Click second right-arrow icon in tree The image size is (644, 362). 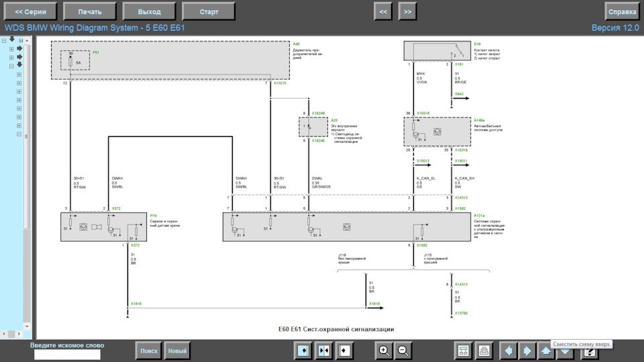click(x=19, y=56)
